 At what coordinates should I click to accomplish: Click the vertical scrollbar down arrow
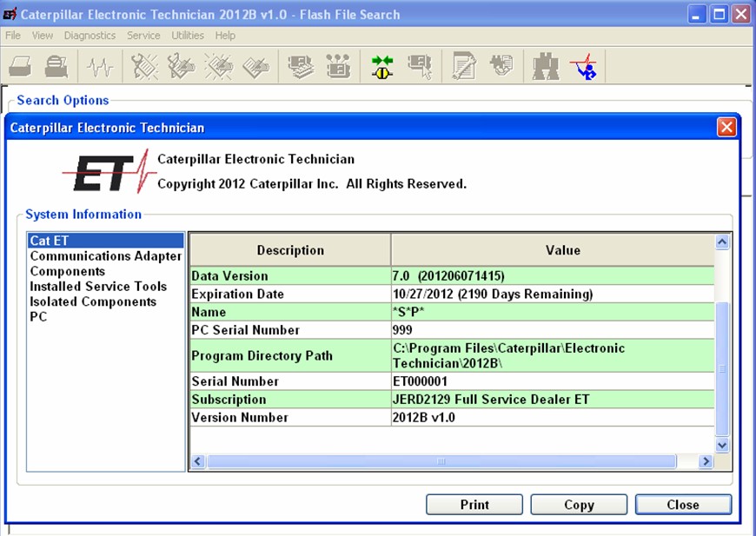click(x=722, y=445)
